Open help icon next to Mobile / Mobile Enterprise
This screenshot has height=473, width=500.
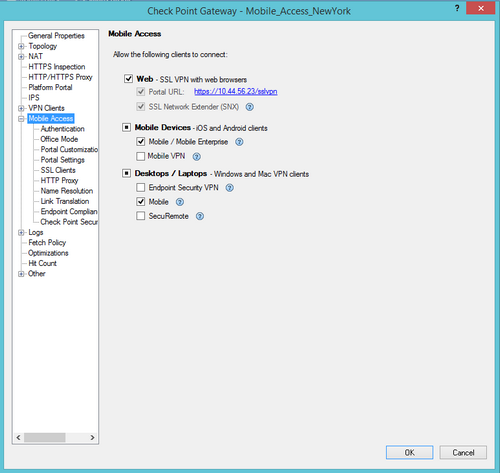pos(239,142)
